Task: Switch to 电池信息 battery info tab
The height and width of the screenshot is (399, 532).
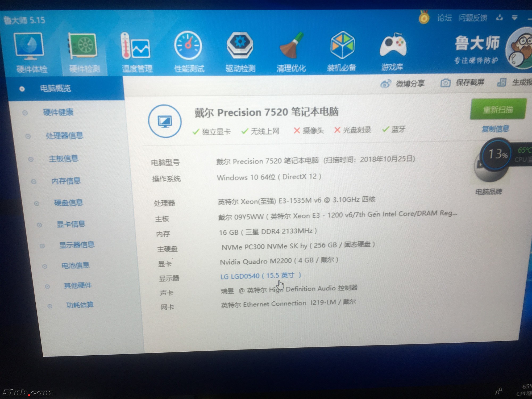Action: point(75,265)
